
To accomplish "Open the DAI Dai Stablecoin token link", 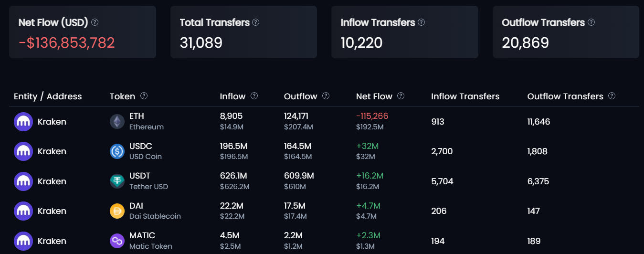I will 155,211.
